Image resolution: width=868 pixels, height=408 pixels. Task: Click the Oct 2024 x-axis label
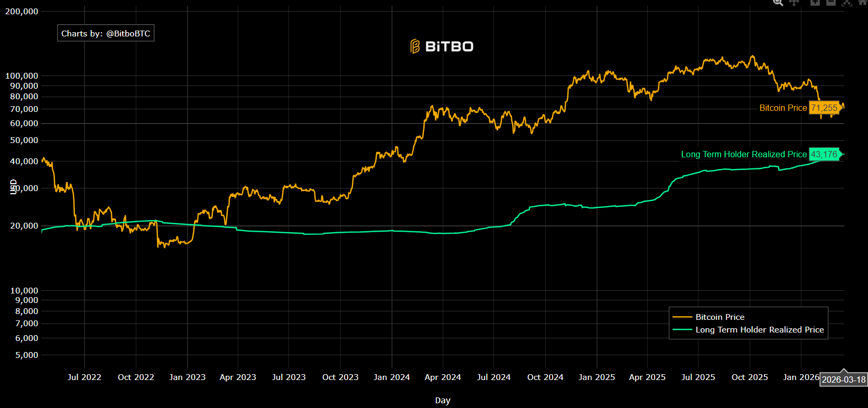click(x=545, y=377)
